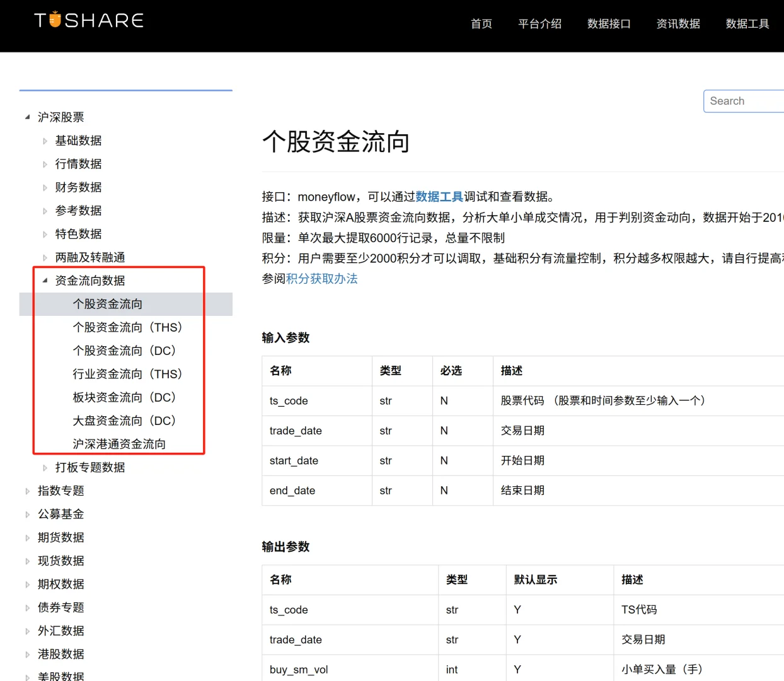Image resolution: width=784 pixels, height=681 pixels.
Task: Open the 平台介绍 navigation item
Action: point(539,24)
